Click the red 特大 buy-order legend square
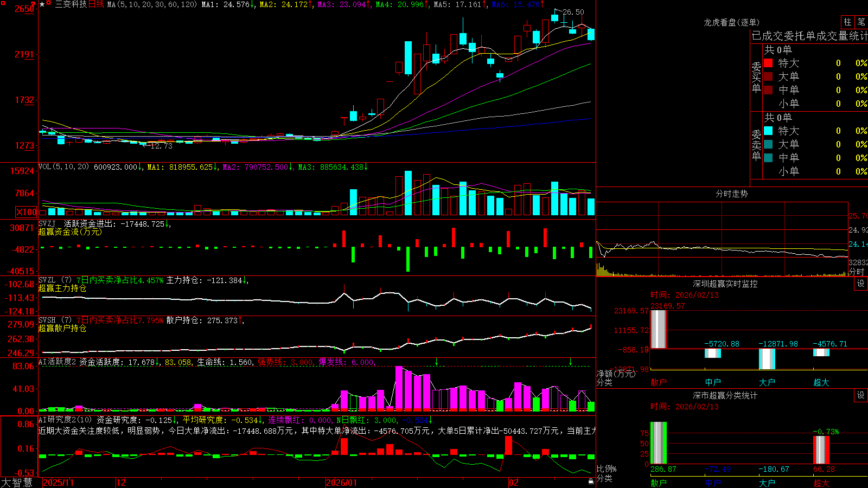 (768, 63)
